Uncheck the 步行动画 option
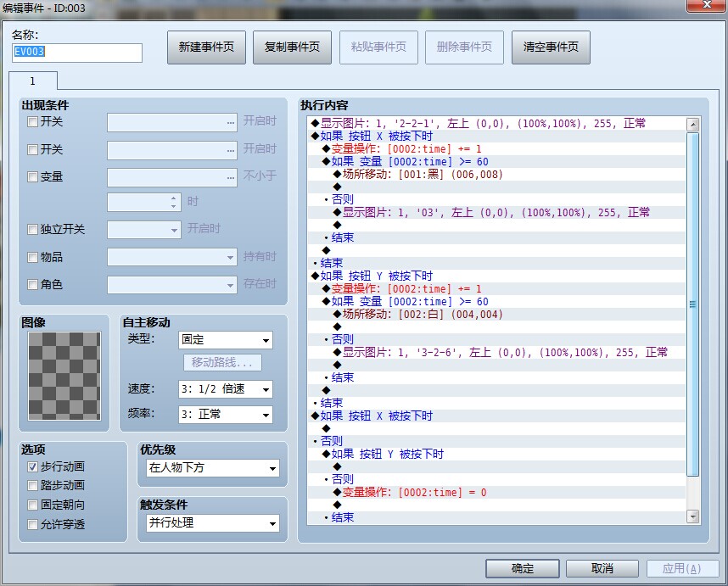The height and width of the screenshot is (586, 728). click(x=32, y=466)
